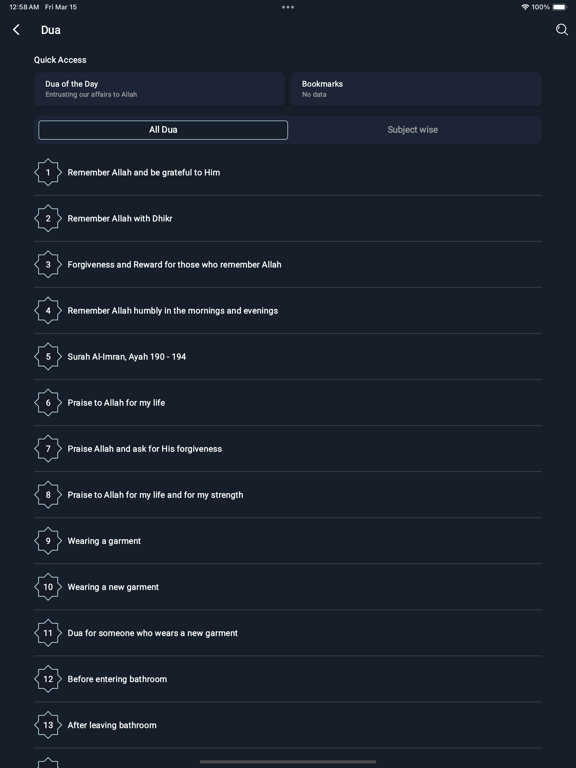Tap the star badge numbered 13
This screenshot has height=768, width=576.
(48, 725)
